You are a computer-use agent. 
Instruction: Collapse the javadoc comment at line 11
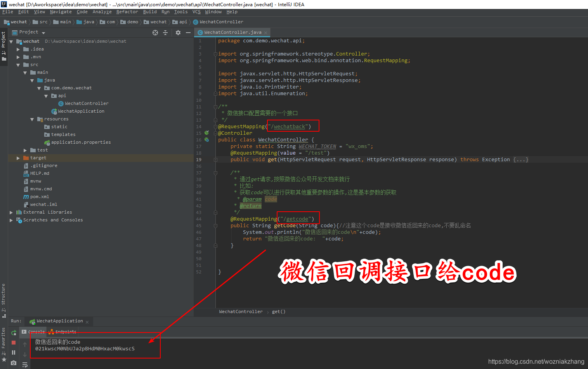(215, 106)
